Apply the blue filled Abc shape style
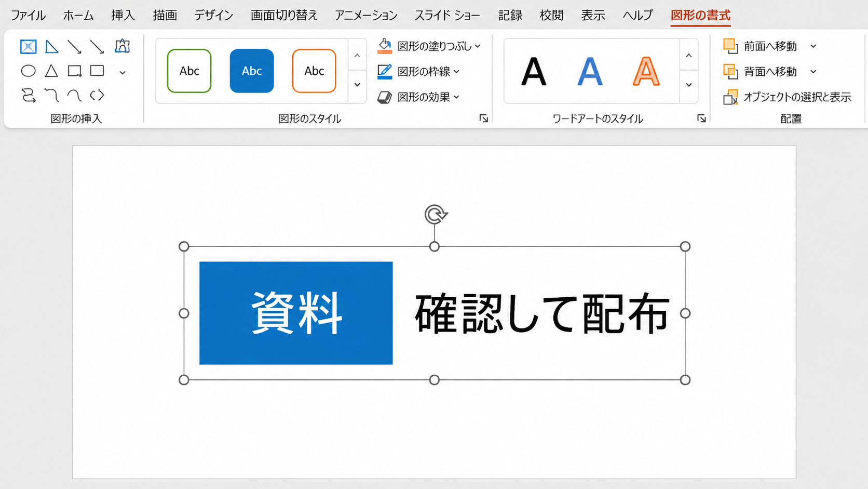Screen dimensions: 868x489 [x=252, y=71]
